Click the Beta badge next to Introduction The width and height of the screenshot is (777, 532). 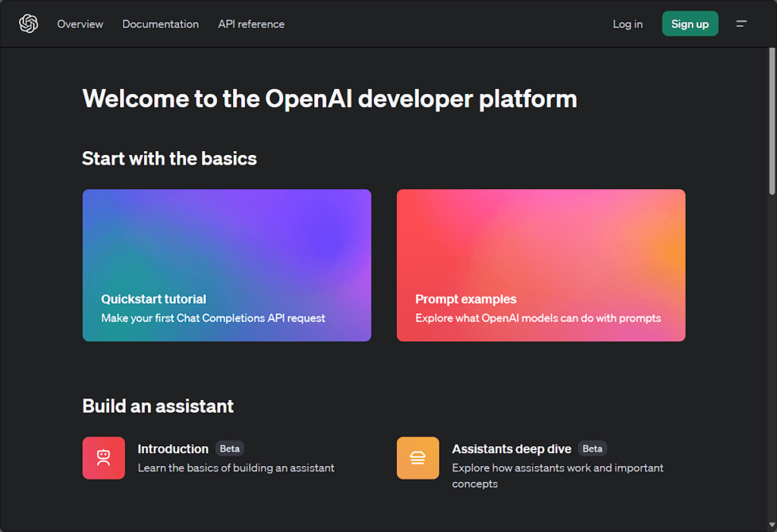coord(229,449)
